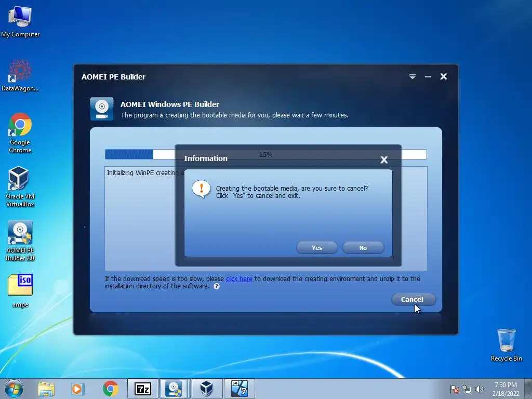Click the 'Initializing WinPE creating' log text
Screen dimensions: 532x399
click(x=145, y=172)
